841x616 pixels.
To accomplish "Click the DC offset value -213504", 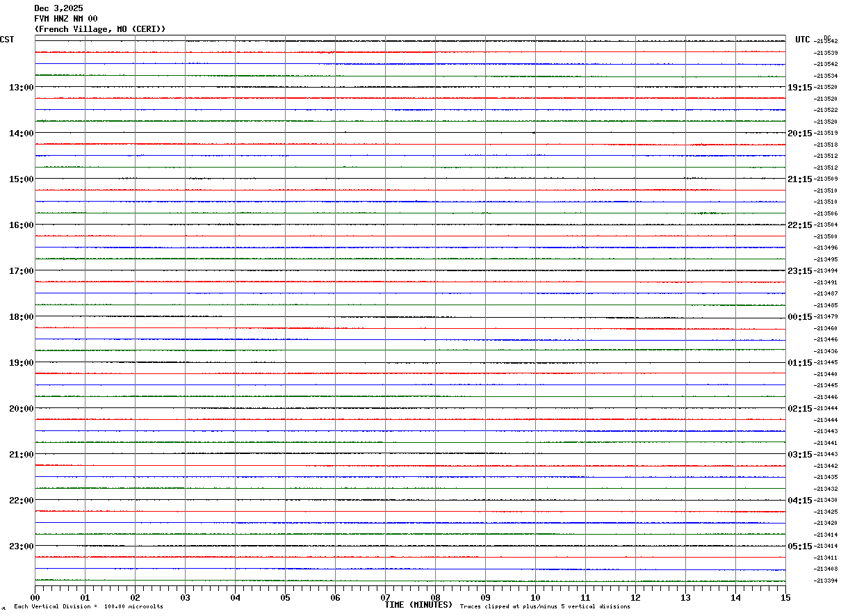I will 826,225.
